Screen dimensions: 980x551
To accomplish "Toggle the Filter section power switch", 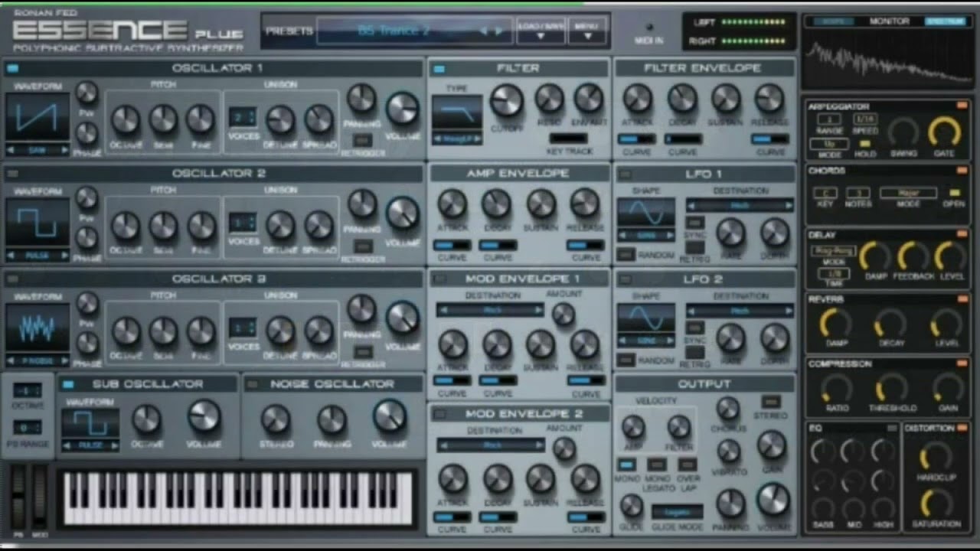I will [439, 69].
